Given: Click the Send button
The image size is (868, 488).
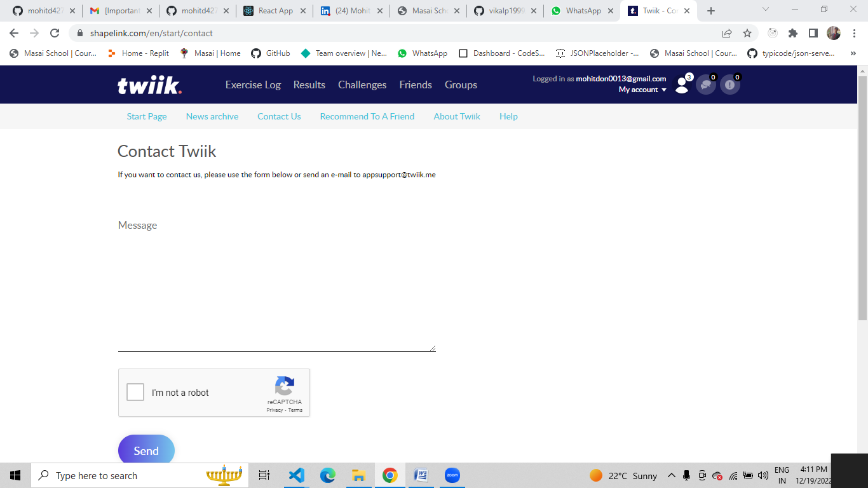Looking at the screenshot, I should (x=146, y=451).
